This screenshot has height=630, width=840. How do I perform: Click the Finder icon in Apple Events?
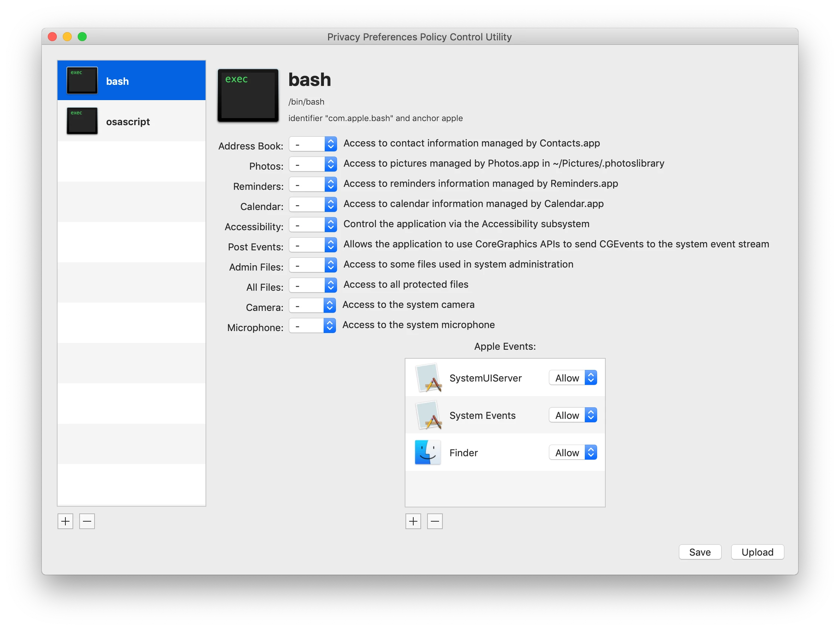tap(427, 452)
